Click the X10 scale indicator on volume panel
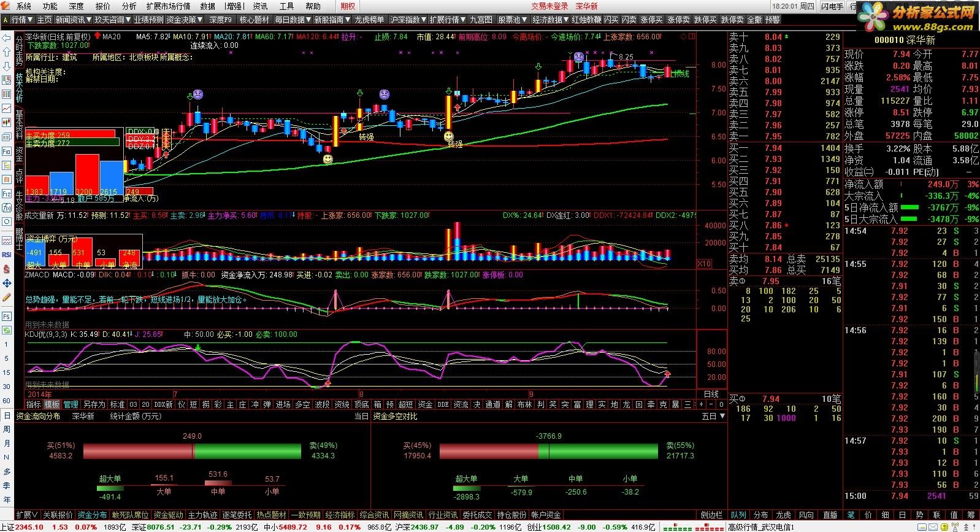The image size is (980, 532). (705, 263)
